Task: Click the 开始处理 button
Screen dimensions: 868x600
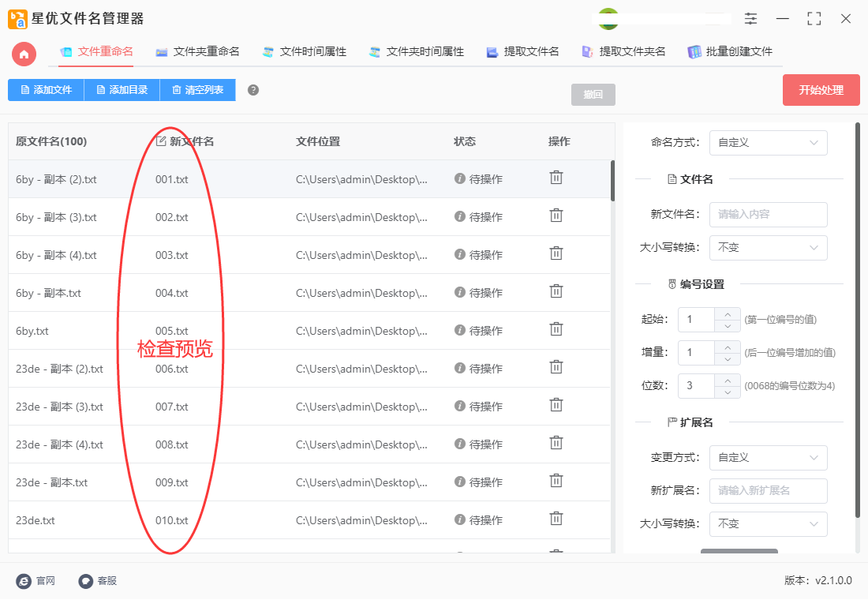Action: [821, 89]
